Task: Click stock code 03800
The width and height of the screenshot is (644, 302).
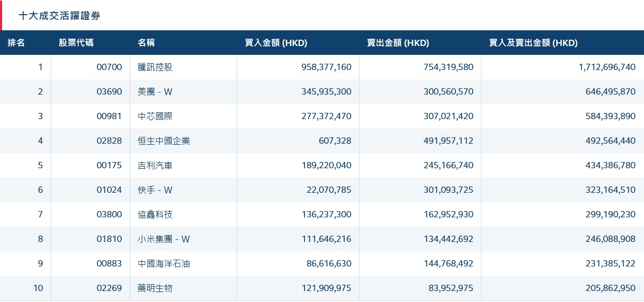Action: (x=109, y=214)
